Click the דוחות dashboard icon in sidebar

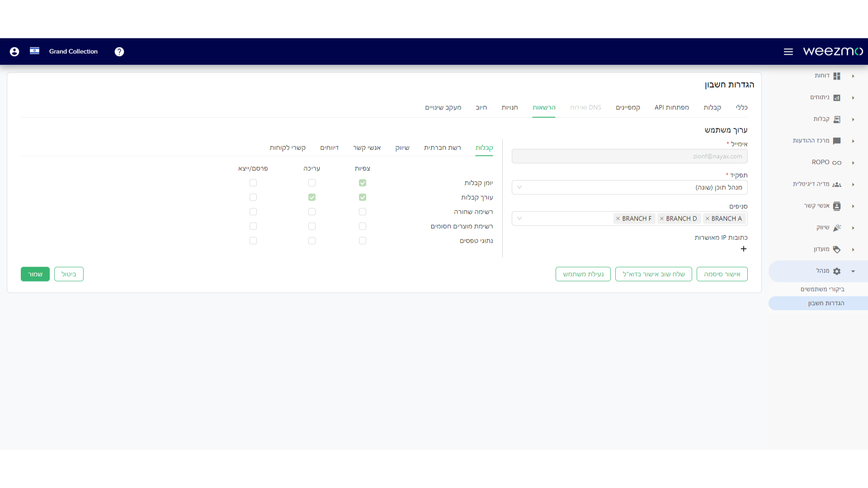point(837,76)
